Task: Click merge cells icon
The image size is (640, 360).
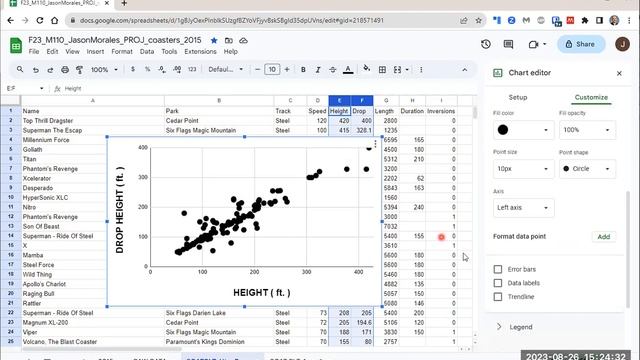Action: pos(397,70)
